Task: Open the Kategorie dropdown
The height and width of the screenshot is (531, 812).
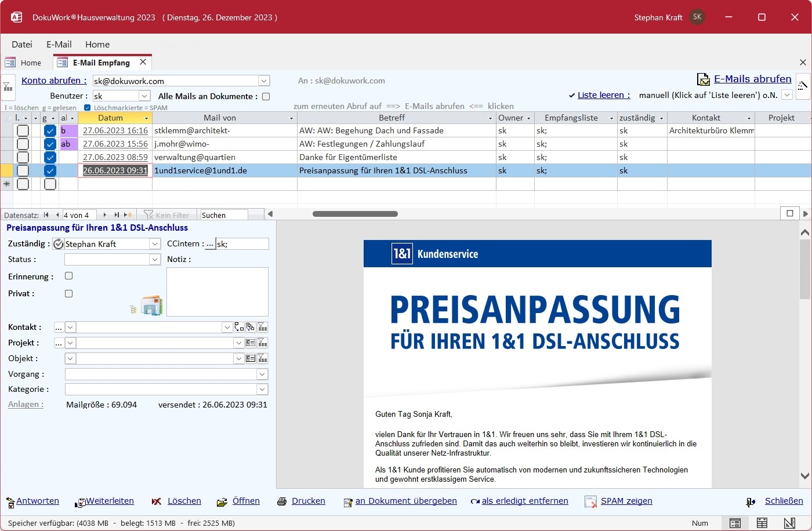Action: click(x=262, y=390)
